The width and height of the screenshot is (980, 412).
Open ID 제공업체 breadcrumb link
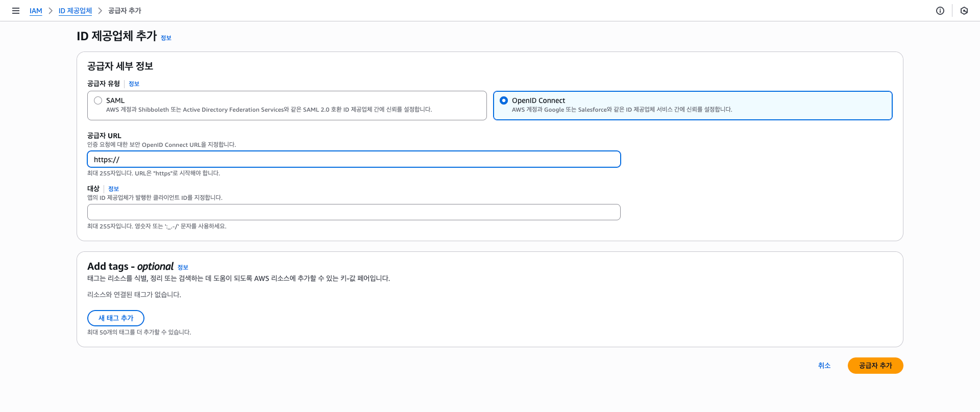coord(75,11)
